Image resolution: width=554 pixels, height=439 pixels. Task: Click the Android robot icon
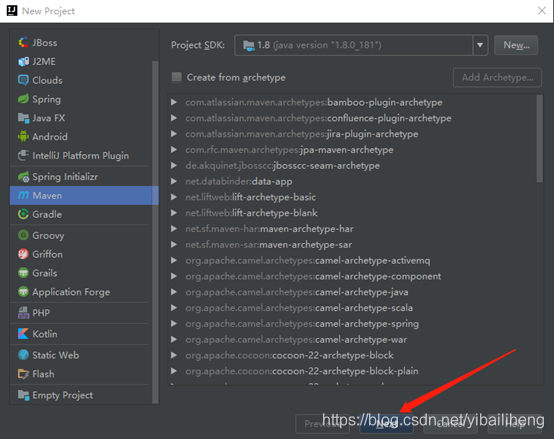click(23, 136)
